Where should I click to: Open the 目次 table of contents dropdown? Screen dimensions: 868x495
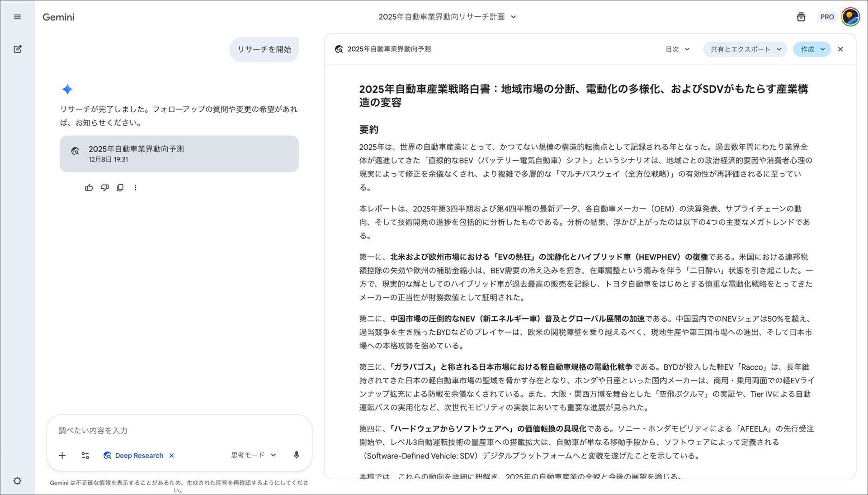(x=677, y=49)
